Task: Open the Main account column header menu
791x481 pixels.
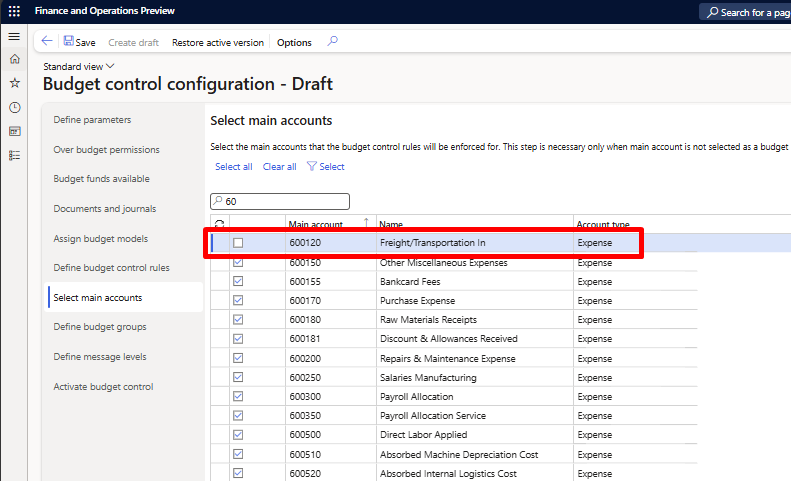Action: 315,224
